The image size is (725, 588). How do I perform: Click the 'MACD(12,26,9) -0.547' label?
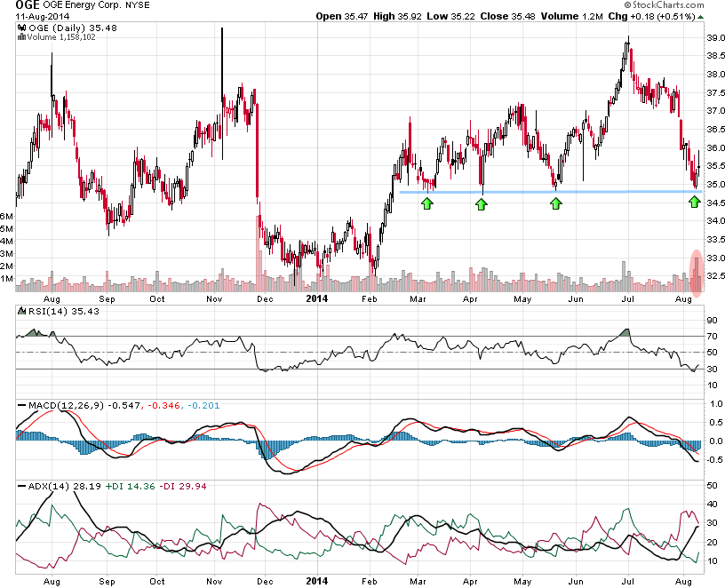pos(84,405)
